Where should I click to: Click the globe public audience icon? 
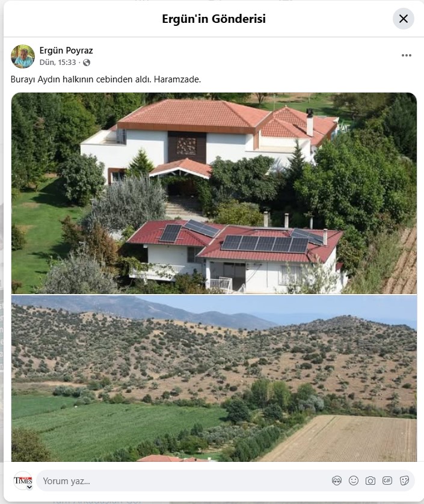coord(87,63)
